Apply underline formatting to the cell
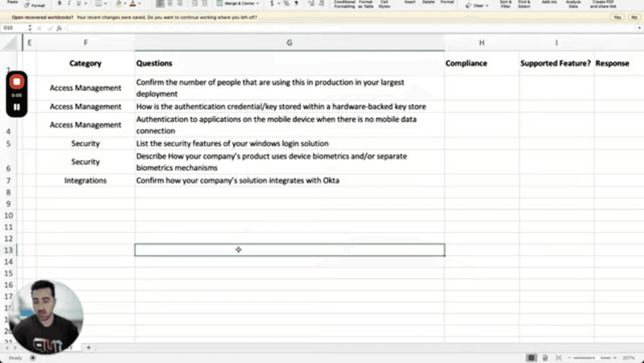 [78, 4]
